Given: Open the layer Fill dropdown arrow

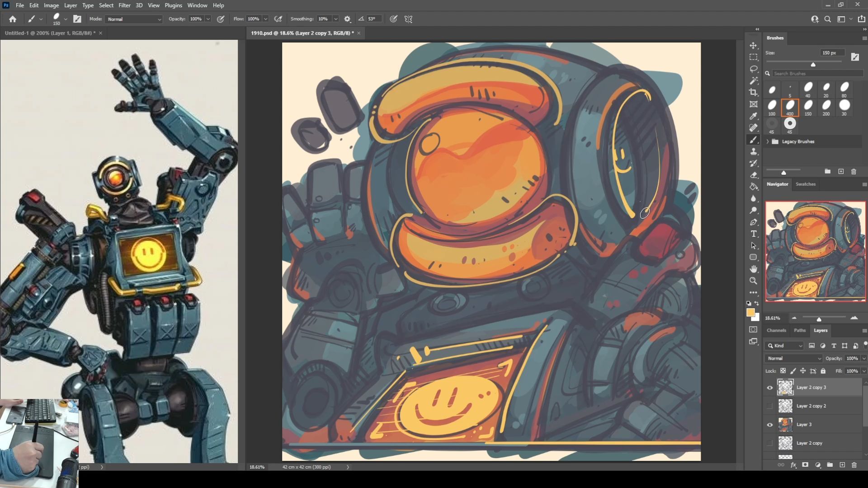Looking at the screenshot, I should 864,371.
